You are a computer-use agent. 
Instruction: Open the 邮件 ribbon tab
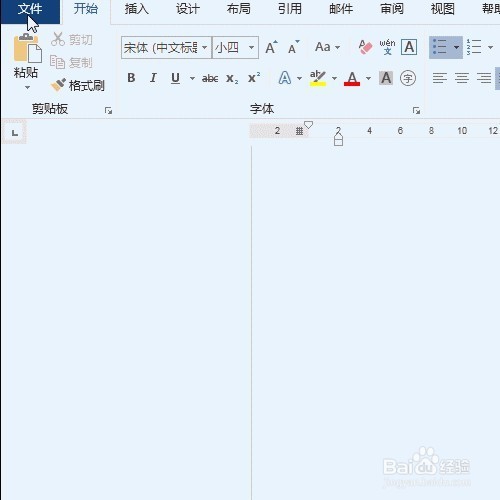pos(341,9)
